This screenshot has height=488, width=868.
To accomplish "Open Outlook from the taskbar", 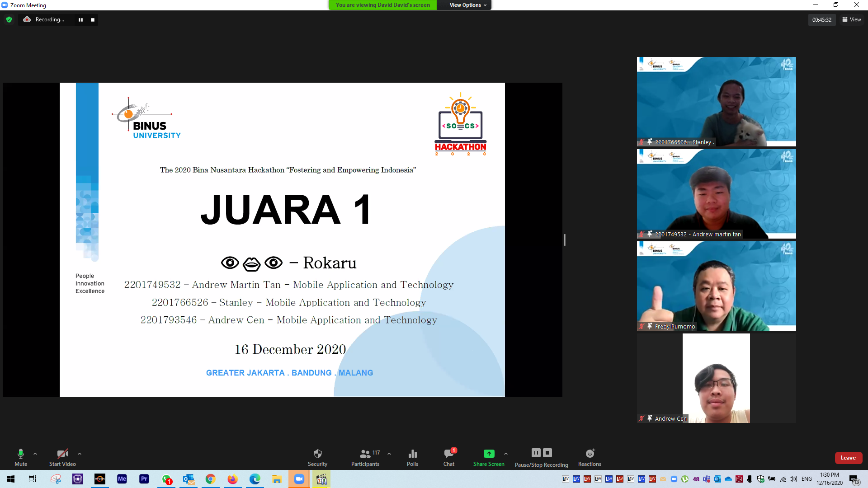I will pyautogui.click(x=188, y=479).
